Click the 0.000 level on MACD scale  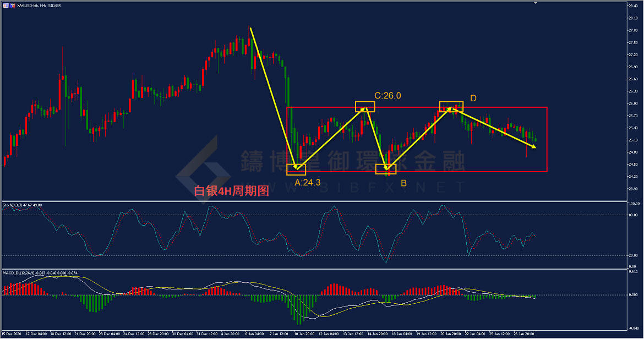click(632, 295)
